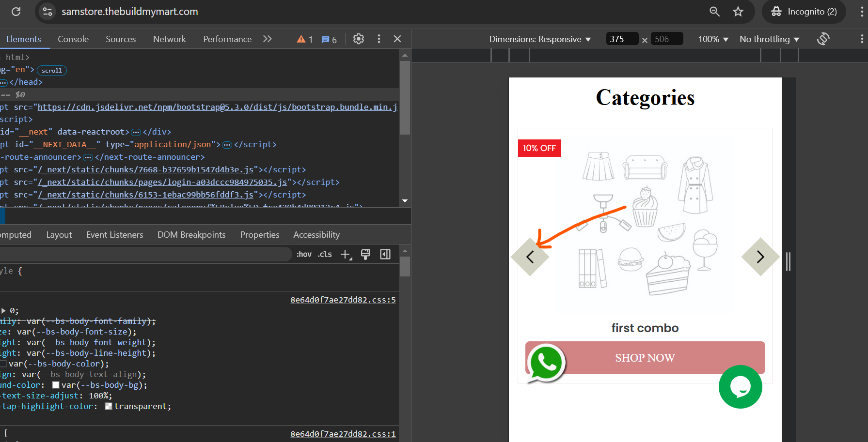Screen dimensions: 868x442
Task: Expand the __NEXT_DATA__ script ellipsis
Action: 227,145
